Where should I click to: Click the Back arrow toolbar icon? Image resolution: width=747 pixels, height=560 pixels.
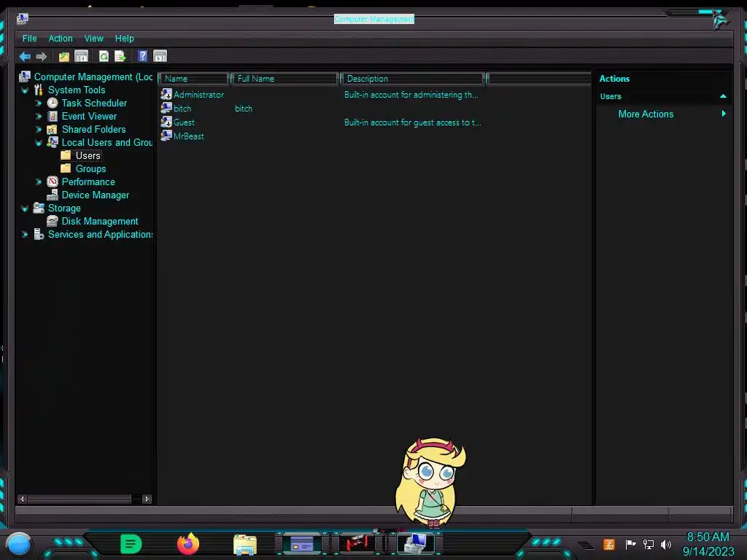pos(25,57)
